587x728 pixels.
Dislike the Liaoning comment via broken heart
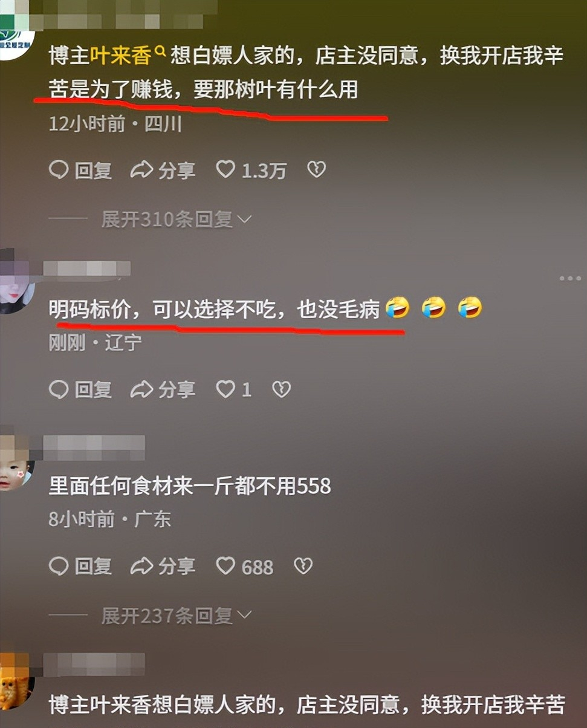281,389
